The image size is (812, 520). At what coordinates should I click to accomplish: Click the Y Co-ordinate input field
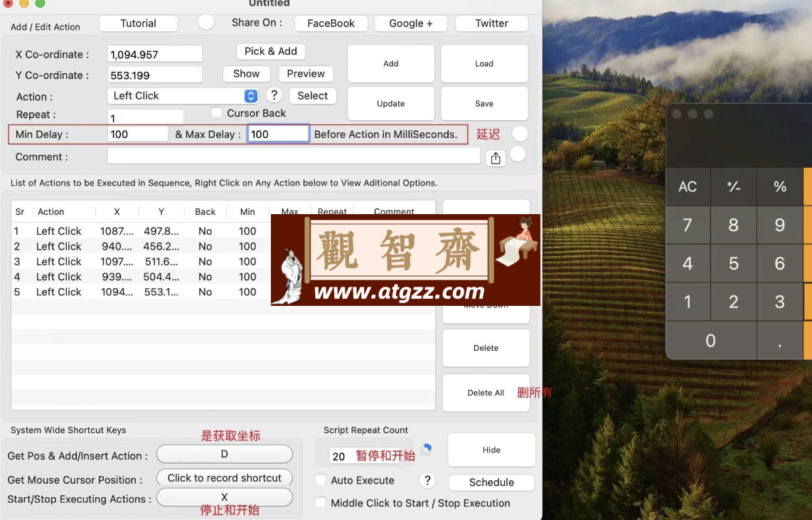[155, 75]
